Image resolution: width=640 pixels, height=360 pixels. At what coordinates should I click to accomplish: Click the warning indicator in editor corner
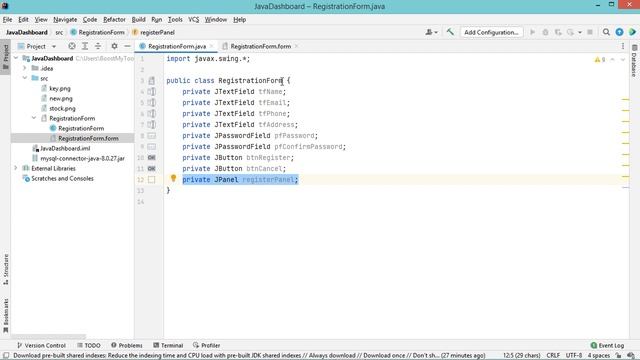pyautogui.click(x=600, y=60)
